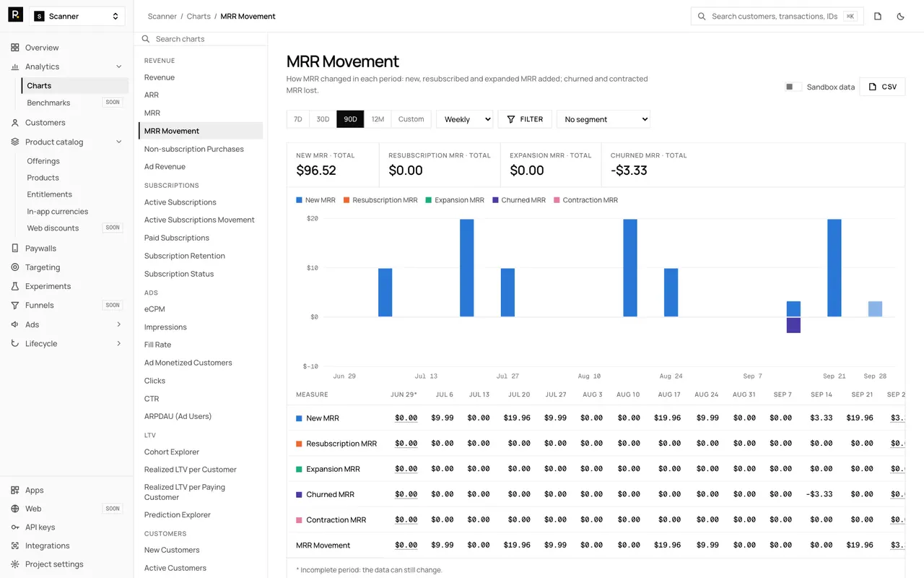The height and width of the screenshot is (578, 924).
Task: Click the Analytics bar chart icon
Action: coord(15,66)
